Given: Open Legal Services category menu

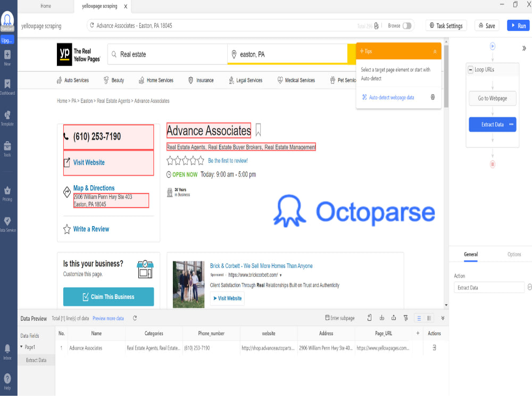Looking at the screenshot, I should click(245, 80).
